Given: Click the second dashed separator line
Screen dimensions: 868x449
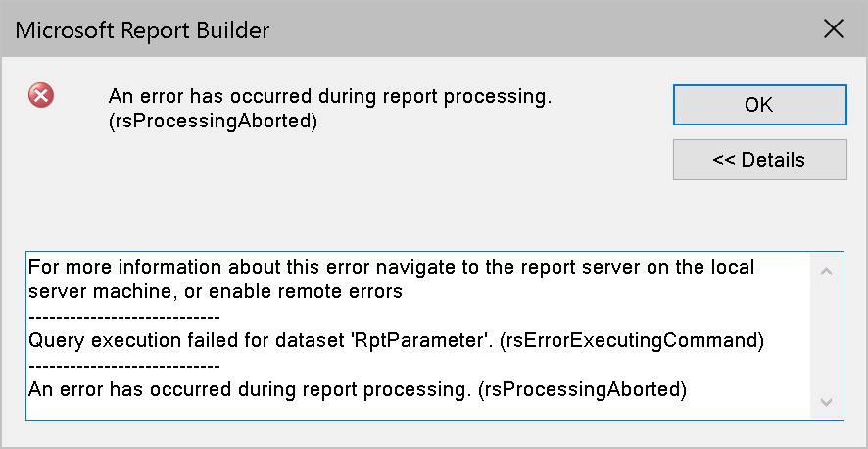Looking at the screenshot, I should [x=124, y=366].
